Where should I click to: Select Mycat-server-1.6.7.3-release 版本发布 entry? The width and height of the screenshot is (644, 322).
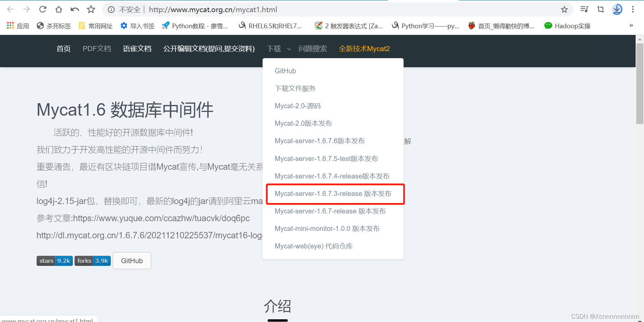(333, 194)
